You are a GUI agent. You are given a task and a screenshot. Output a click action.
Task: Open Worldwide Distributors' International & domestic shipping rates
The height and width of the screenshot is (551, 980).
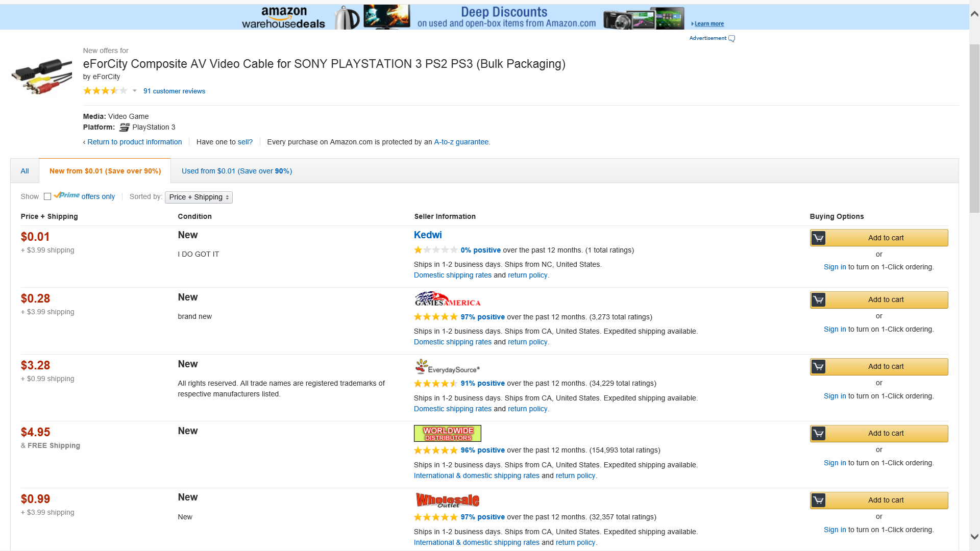tap(477, 475)
